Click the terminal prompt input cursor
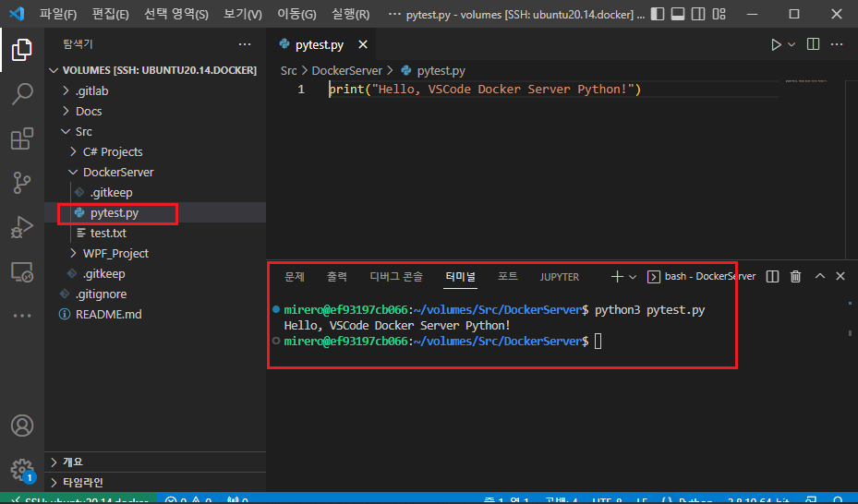This screenshot has height=504, width=858. 598,342
